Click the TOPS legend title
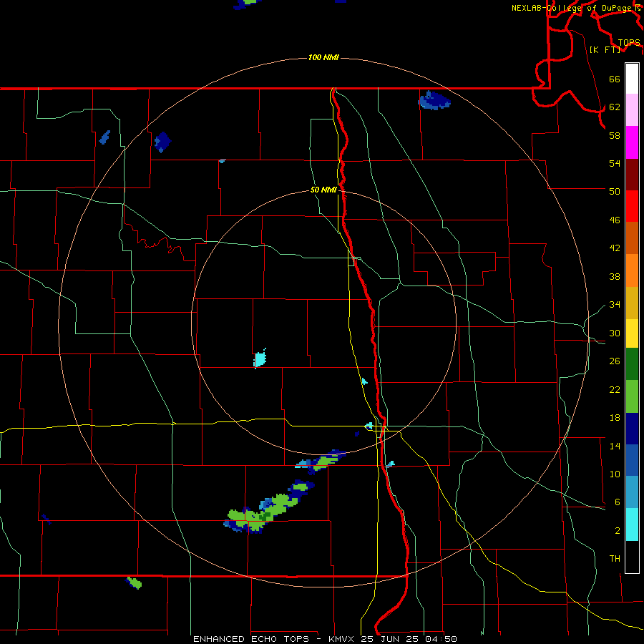 click(629, 42)
